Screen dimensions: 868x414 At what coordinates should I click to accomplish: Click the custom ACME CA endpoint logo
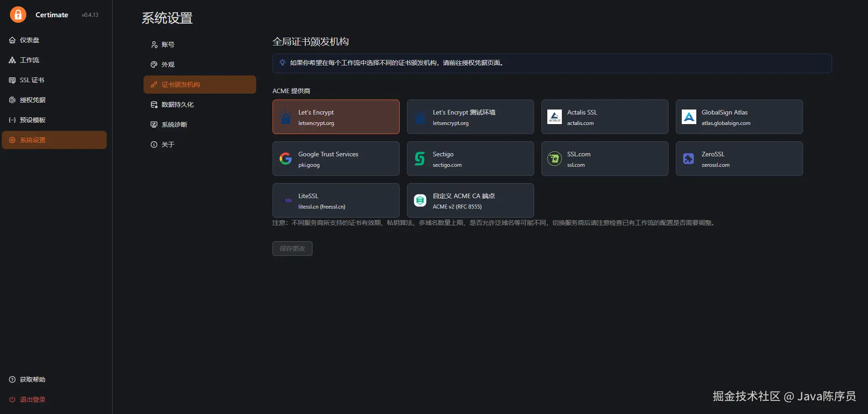pyautogui.click(x=420, y=200)
